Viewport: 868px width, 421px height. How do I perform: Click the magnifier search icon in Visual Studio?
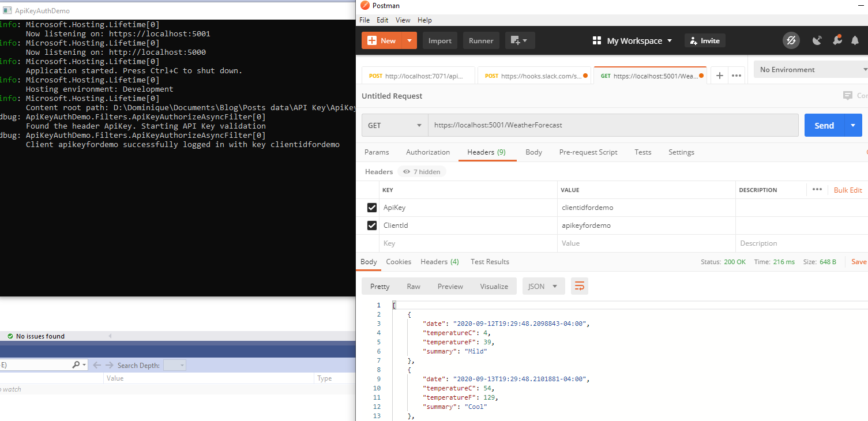tap(76, 365)
